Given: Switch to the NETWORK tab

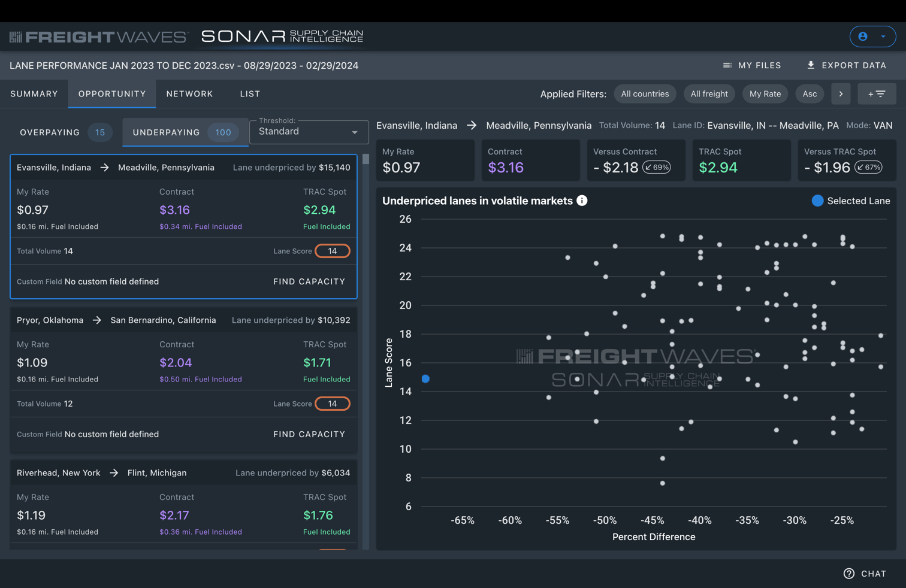Looking at the screenshot, I should (x=189, y=93).
